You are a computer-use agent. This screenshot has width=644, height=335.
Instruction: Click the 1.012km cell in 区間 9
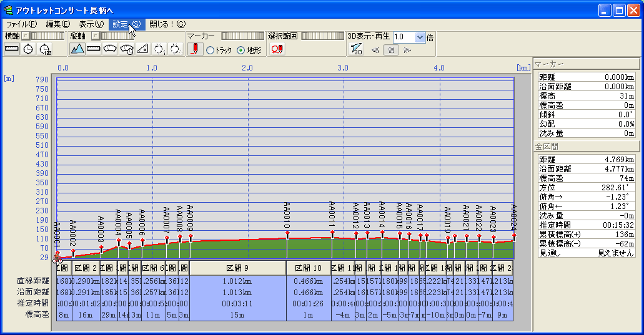[x=237, y=282]
